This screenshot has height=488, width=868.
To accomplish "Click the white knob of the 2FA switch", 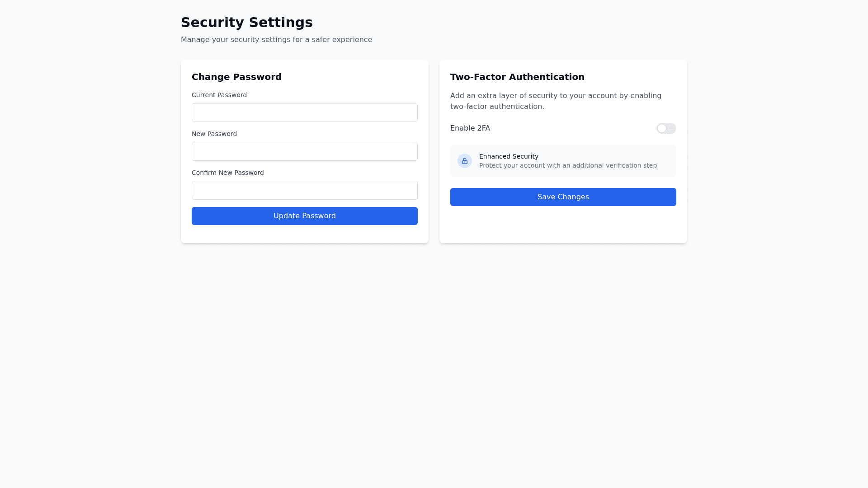I will (662, 128).
